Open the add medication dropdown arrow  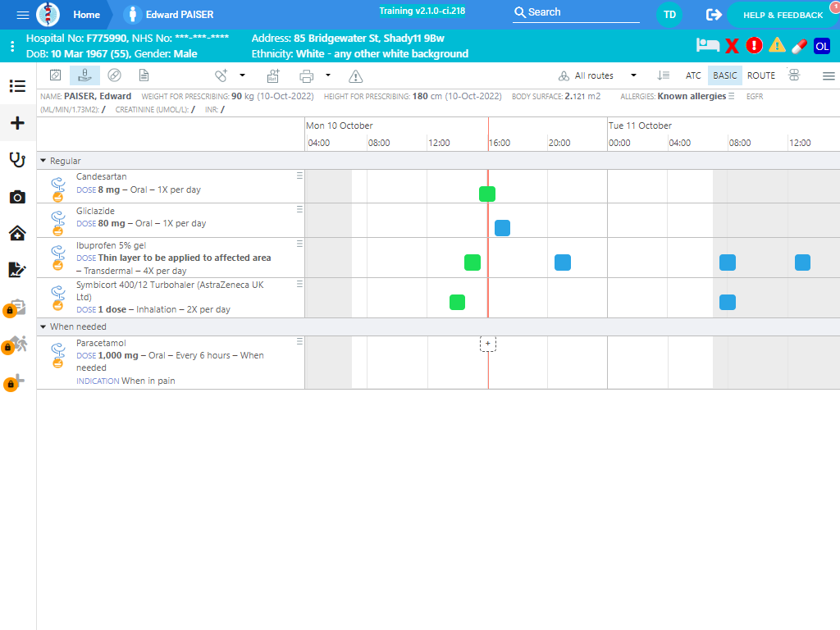coord(242,75)
